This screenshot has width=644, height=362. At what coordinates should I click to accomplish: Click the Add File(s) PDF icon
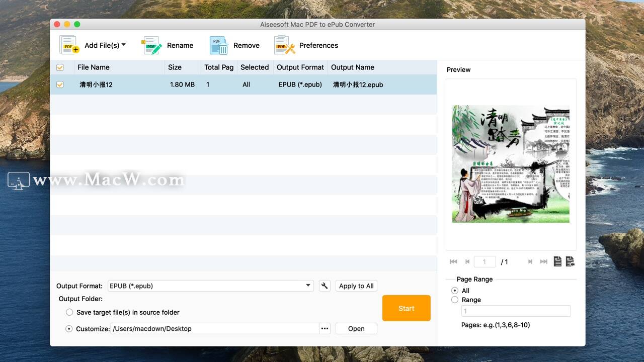[x=68, y=45]
